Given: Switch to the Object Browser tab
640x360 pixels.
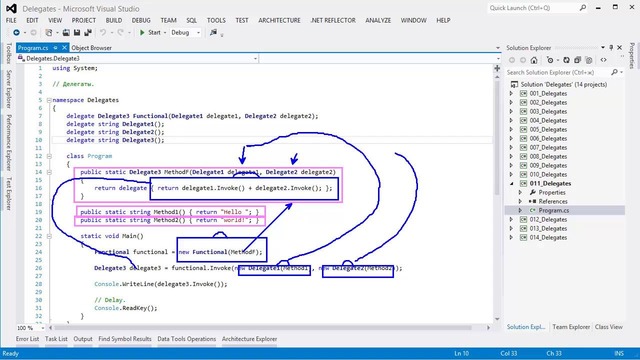Looking at the screenshot, I should coord(91,48).
